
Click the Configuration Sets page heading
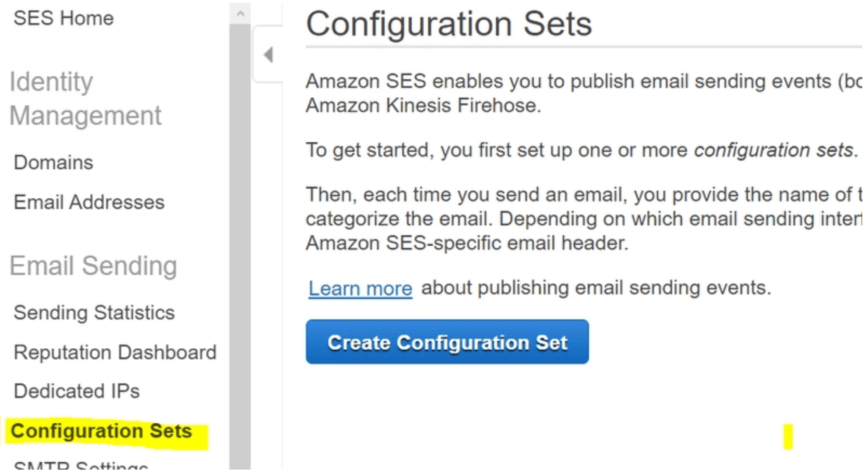point(448,24)
